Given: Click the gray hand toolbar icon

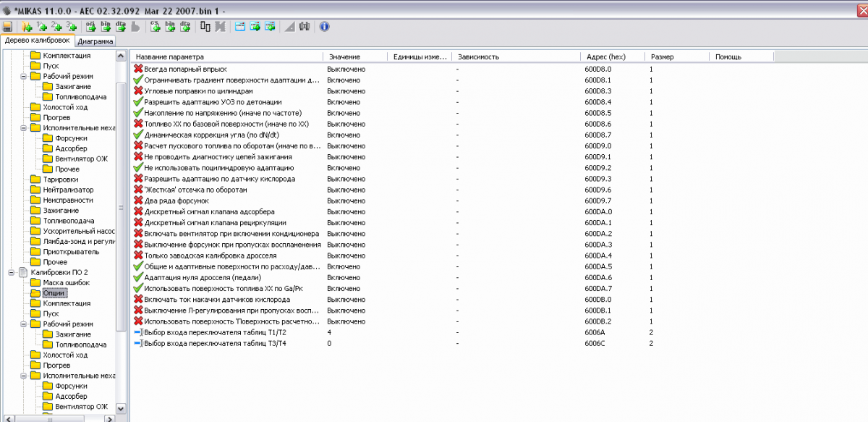Looking at the screenshot, I should (x=135, y=27).
